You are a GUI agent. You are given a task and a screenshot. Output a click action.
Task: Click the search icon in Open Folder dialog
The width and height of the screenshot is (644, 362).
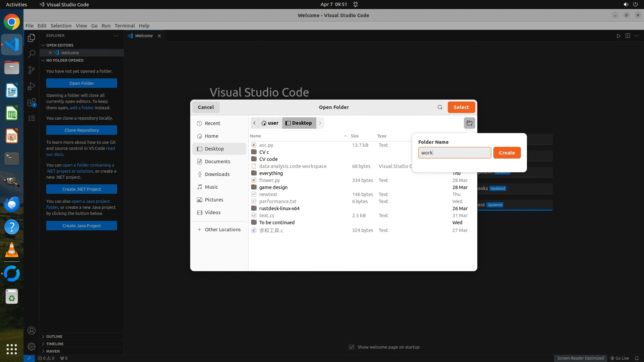pyautogui.click(x=440, y=107)
